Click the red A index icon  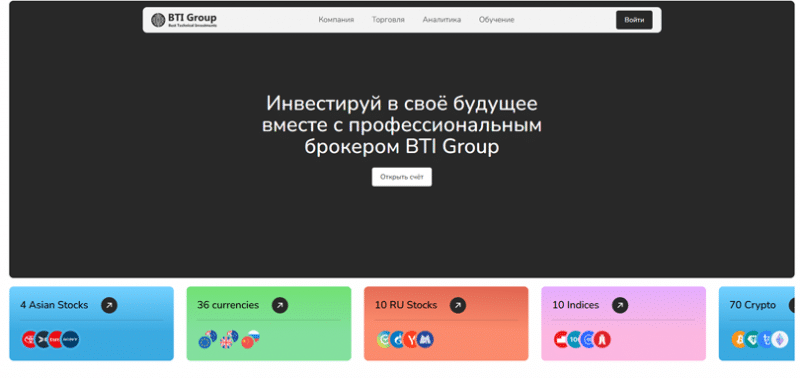[603, 340]
